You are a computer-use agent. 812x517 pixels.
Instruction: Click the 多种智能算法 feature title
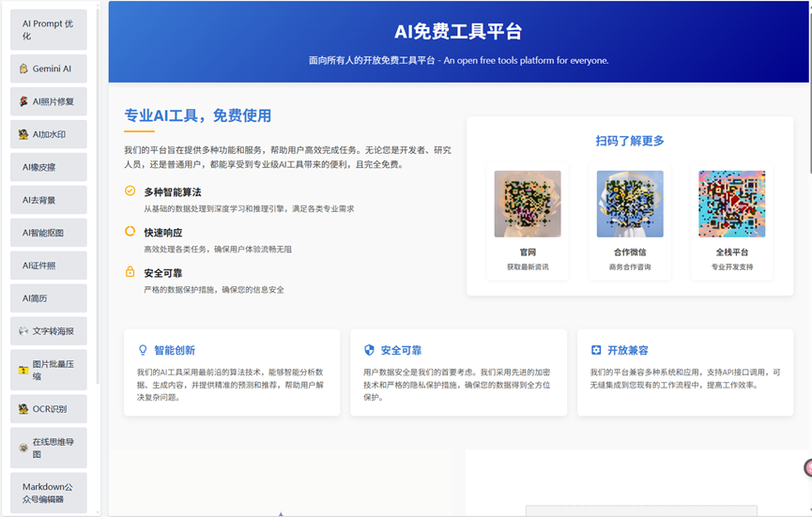click(173, 192)
